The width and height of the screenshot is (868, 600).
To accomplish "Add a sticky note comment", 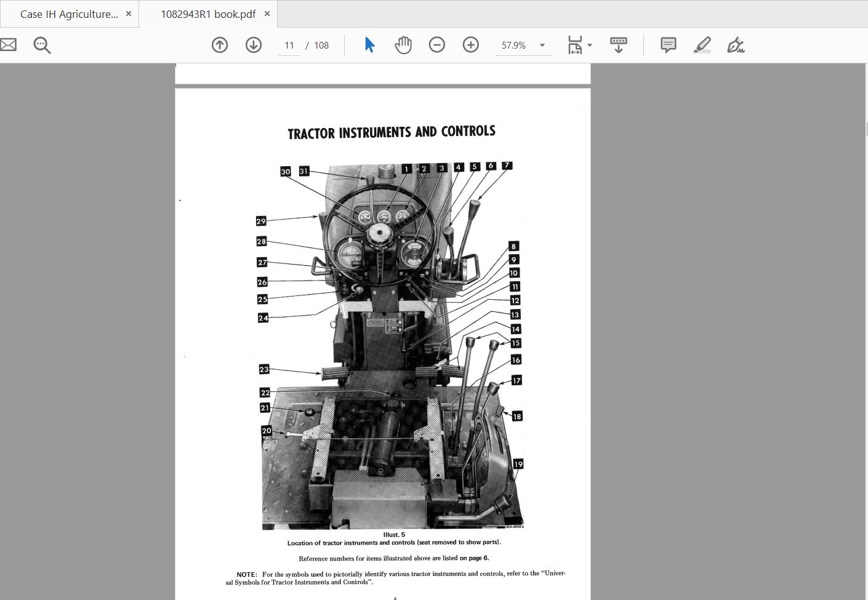I will click(x=669, y=45).
